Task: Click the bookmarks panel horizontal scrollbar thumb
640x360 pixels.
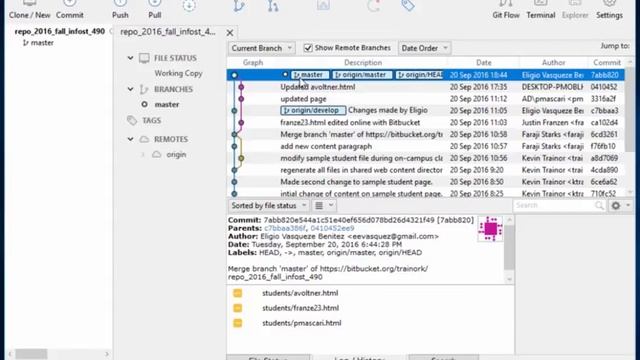Action: tap(31, 354)
